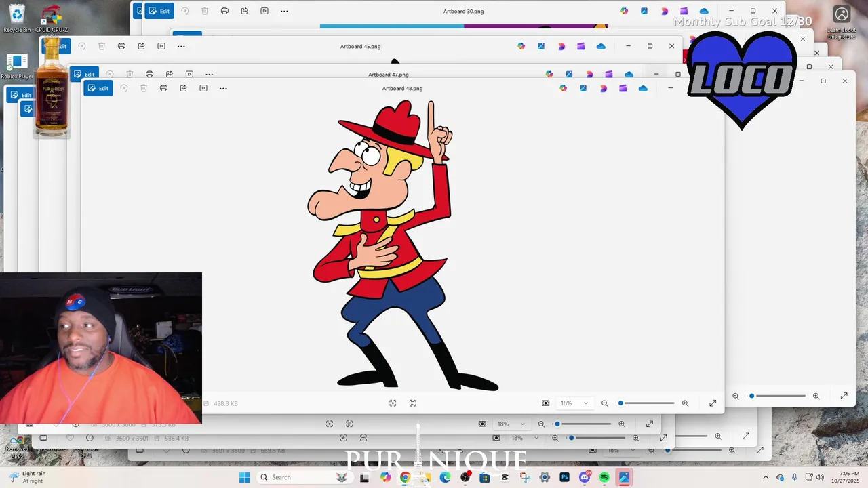Delete the Artboard 48 image
This screenshot has width=868, height=488.
point(144,88)
